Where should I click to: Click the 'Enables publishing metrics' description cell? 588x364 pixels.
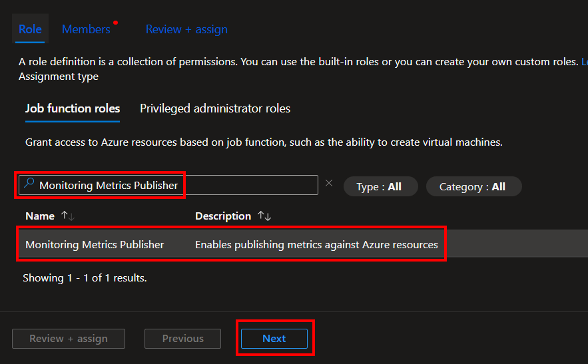coord(316,244)
